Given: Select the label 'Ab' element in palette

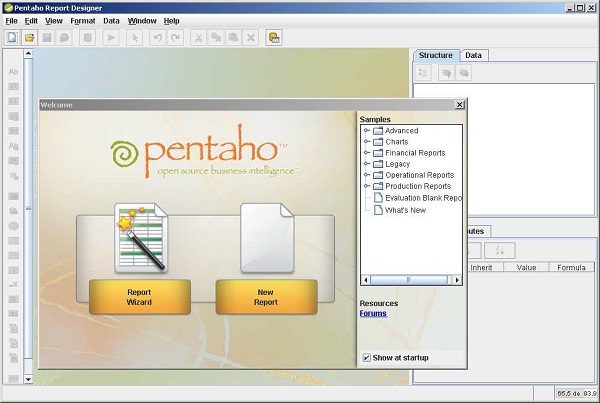Looking at the screenshot, I should [13, 72].
